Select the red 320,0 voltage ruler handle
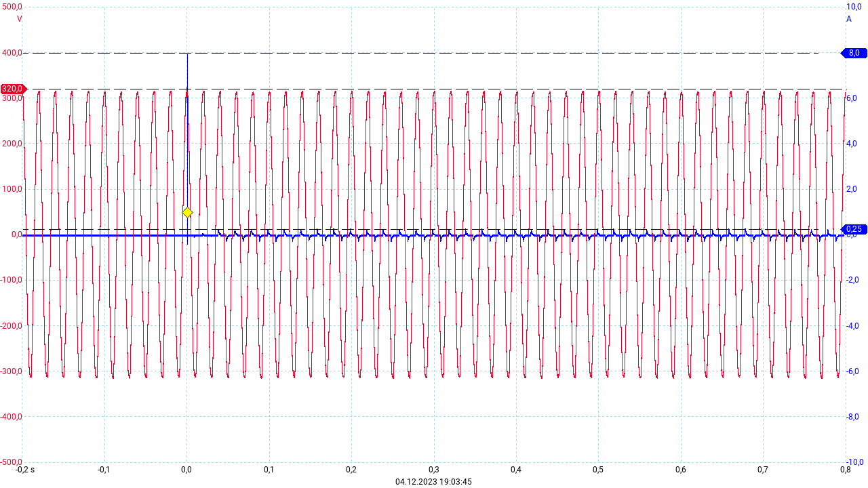 point(13,89)
